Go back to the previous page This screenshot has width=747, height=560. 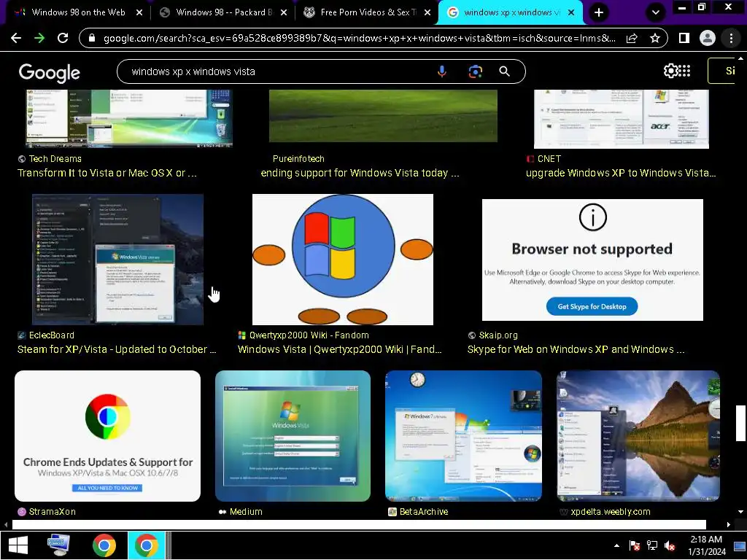click(x=16, y=38)
